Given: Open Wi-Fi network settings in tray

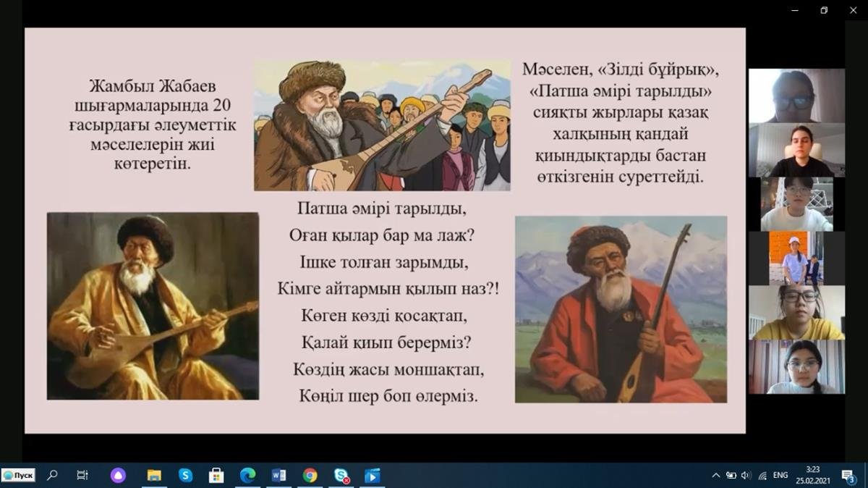Looking at the screenshot, I should 762,476.
